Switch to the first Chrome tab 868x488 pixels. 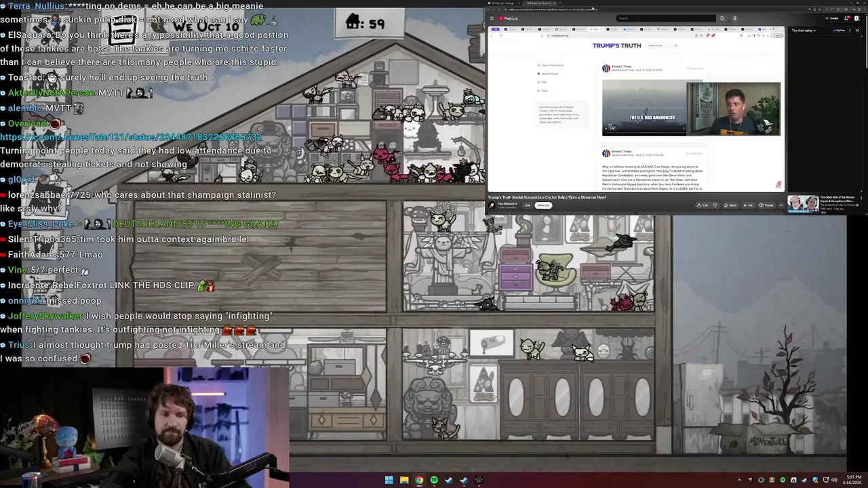click(x=502, y=3)
